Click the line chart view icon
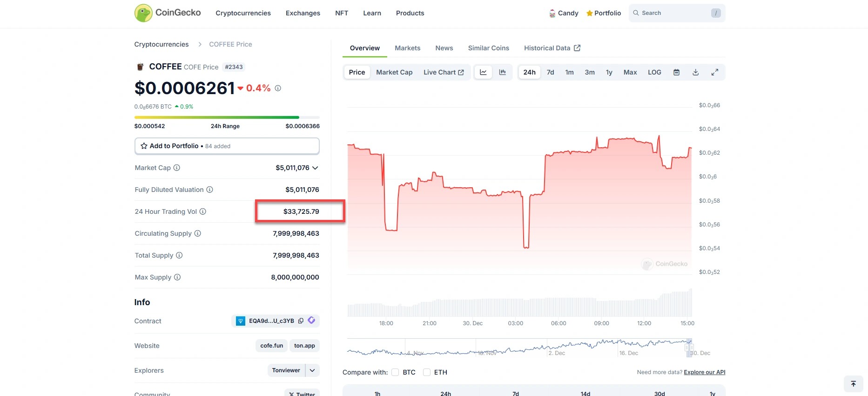868x396 pixels. click(x=483, y=72)
